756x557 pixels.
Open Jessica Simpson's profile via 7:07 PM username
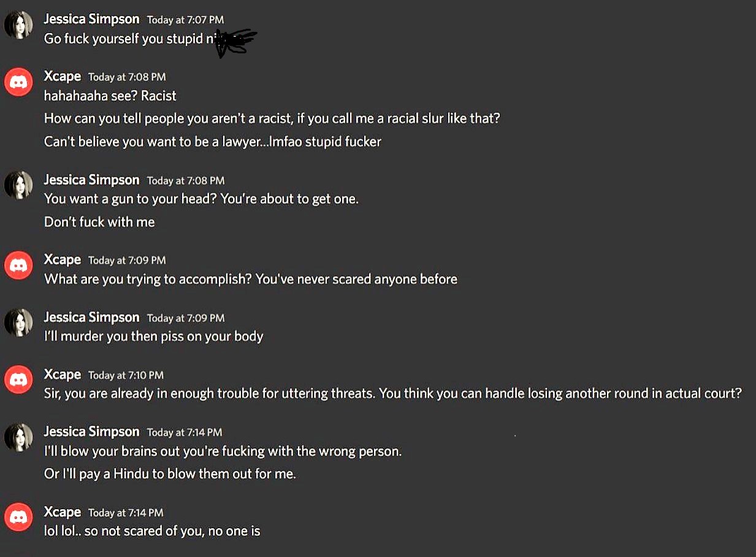(x=91, y=19)
